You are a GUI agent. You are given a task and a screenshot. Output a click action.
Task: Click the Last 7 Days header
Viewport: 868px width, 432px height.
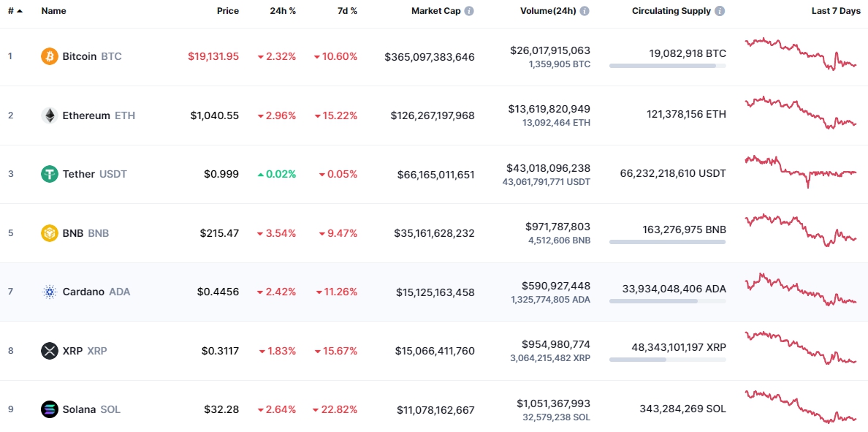[836, 11]
